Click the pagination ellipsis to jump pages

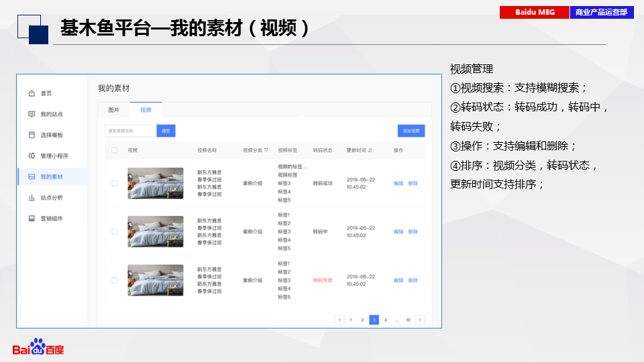pos(396,320)
